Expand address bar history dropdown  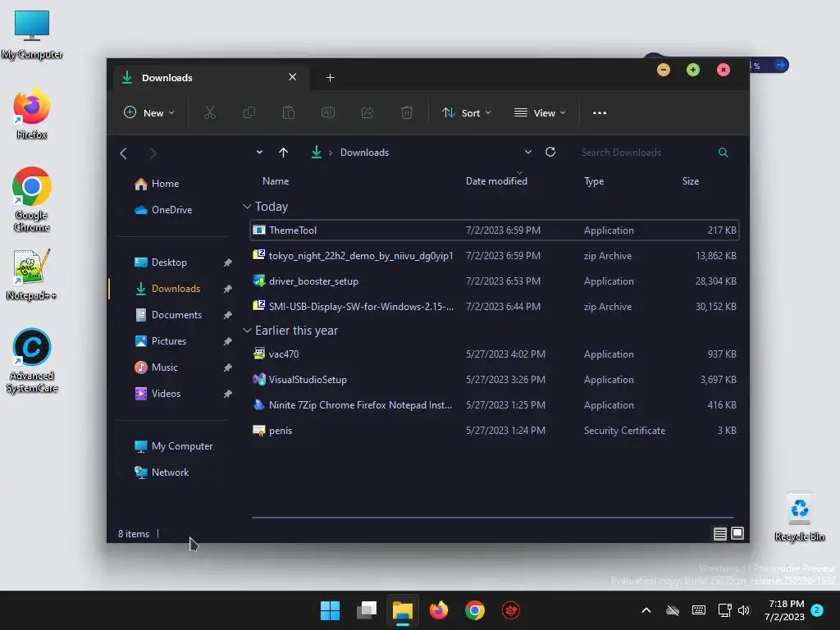pyautogui.click(x=528, y=152)
